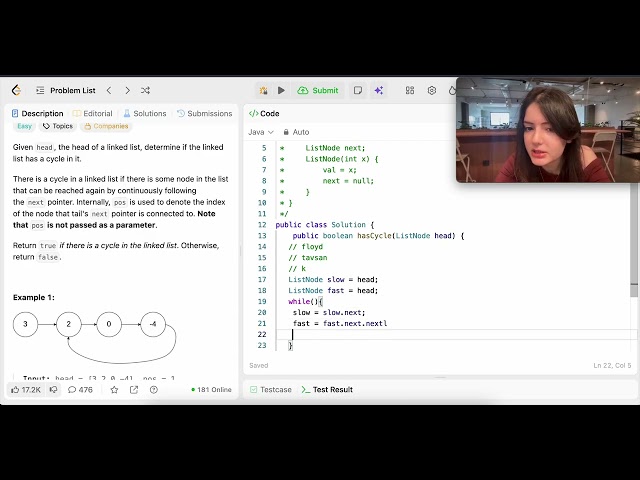Open the Problem List panel
Viewport: 640px width, 480px height.
tap(66, 91)
